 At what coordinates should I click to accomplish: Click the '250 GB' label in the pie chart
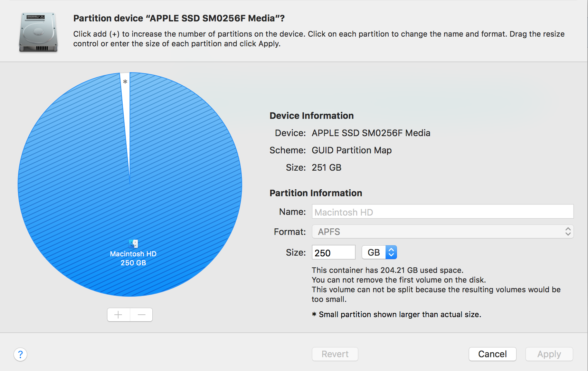[133, 263]
